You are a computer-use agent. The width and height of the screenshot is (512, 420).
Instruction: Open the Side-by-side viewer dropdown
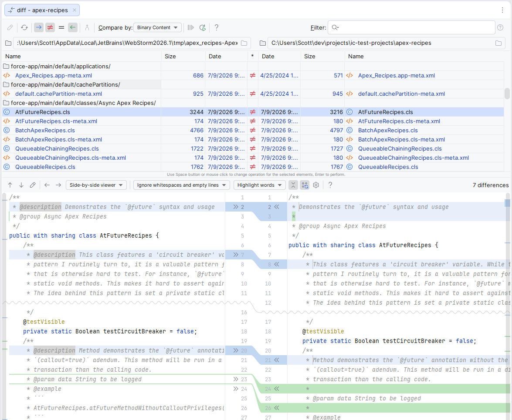tap(96, 185)
